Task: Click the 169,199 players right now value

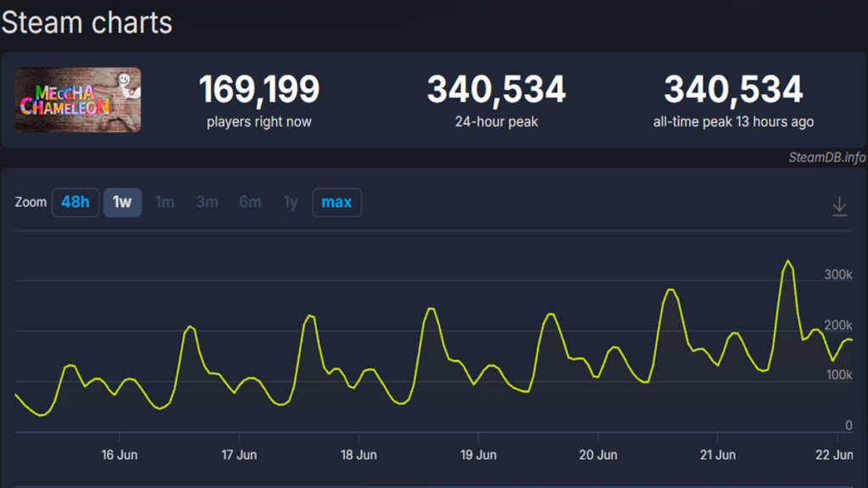Action: (x=259, y=89)
